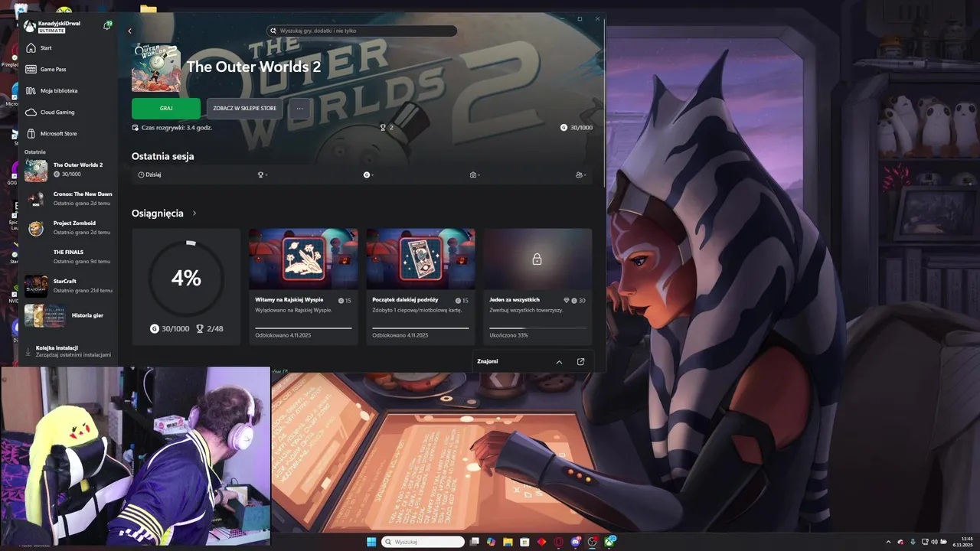The image size is (980, 551).
Task: Open Windows Start menu on taskbar
Action: [x=371, y=542]
